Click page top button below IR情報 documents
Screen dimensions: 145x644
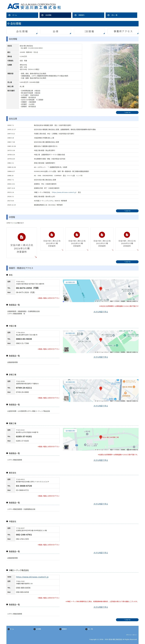127,262
